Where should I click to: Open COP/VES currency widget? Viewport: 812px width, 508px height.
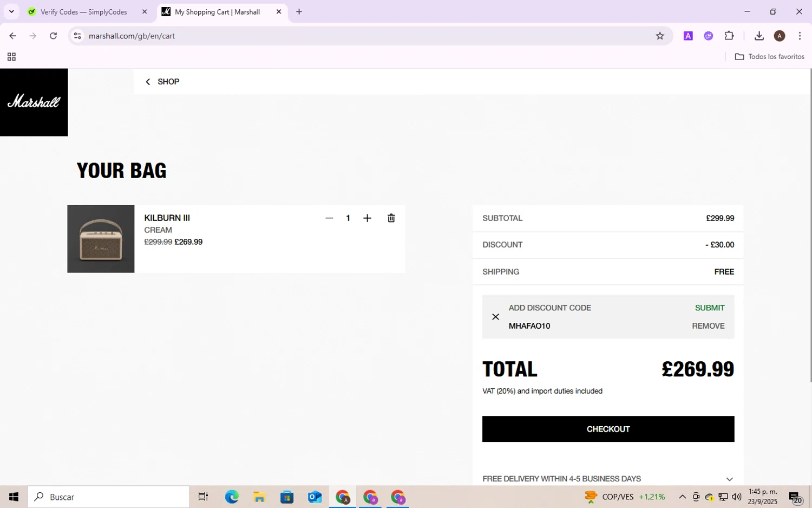click(624, 497)
